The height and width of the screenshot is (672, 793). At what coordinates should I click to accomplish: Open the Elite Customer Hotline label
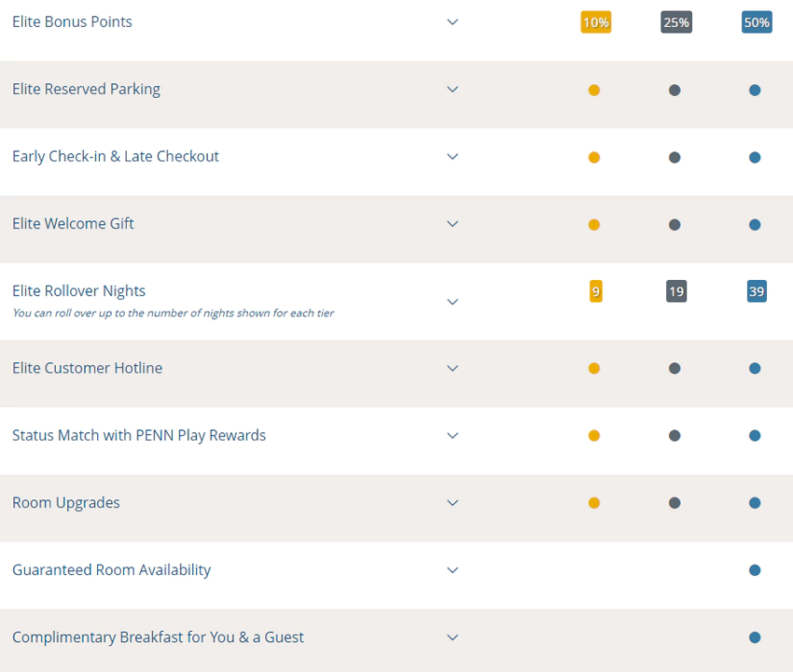pyautogui.click(x=87, y=368)
